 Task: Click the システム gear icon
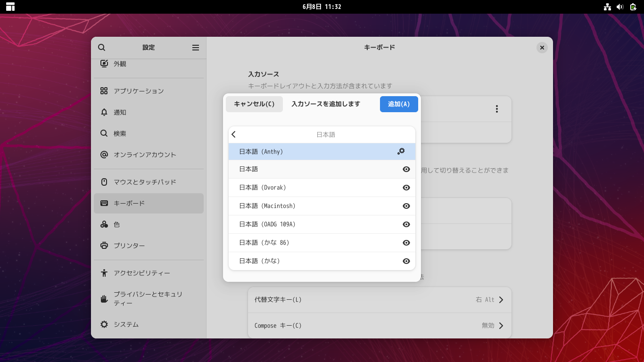(x=104, y=324)
